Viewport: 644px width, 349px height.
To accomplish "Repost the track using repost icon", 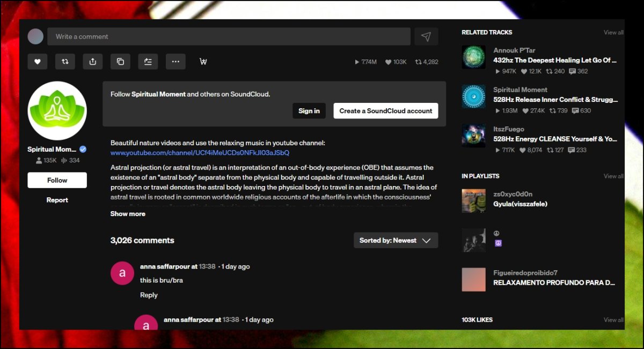I will tap(65, 62).
